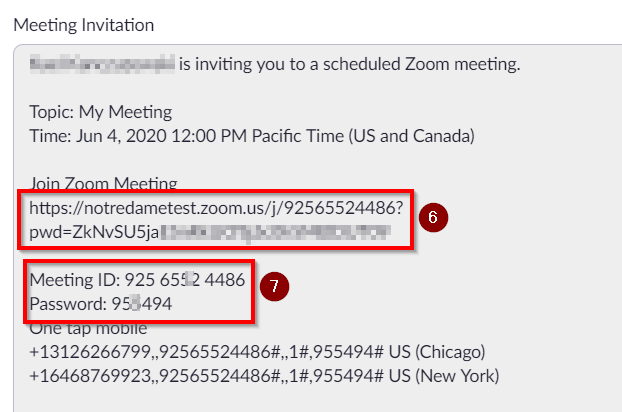Open the notredametest.zoom.us join link

coord(216,208)
